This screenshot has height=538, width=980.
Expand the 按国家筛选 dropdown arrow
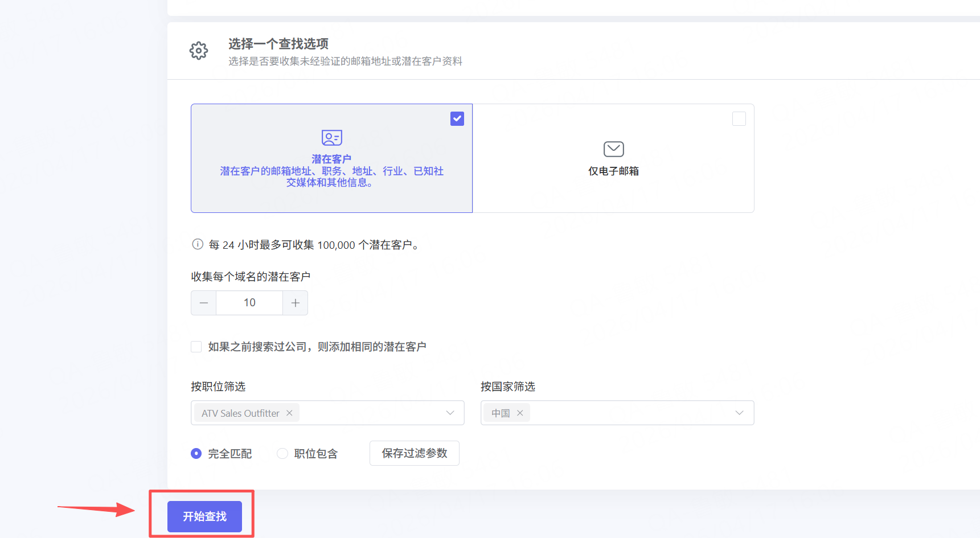739,413
